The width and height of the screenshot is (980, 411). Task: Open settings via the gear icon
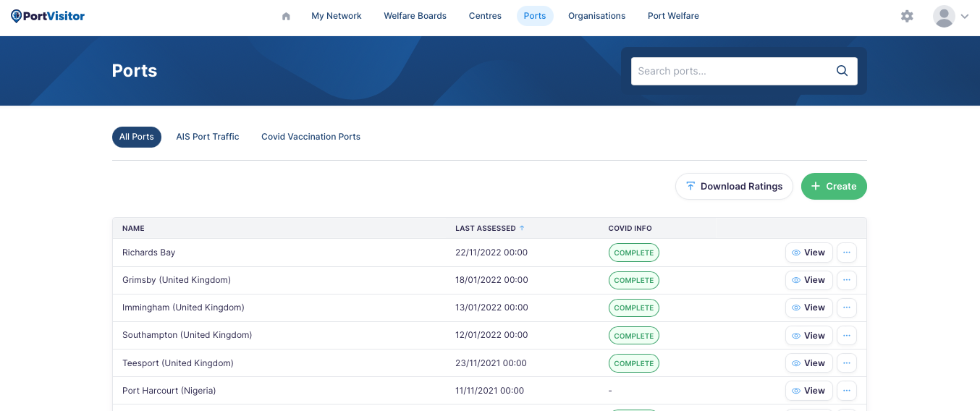pyautogui.click(x=907, y=16)
